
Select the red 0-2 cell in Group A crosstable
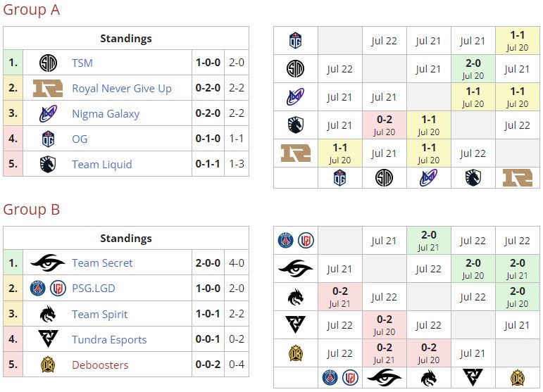coord(384,125)
